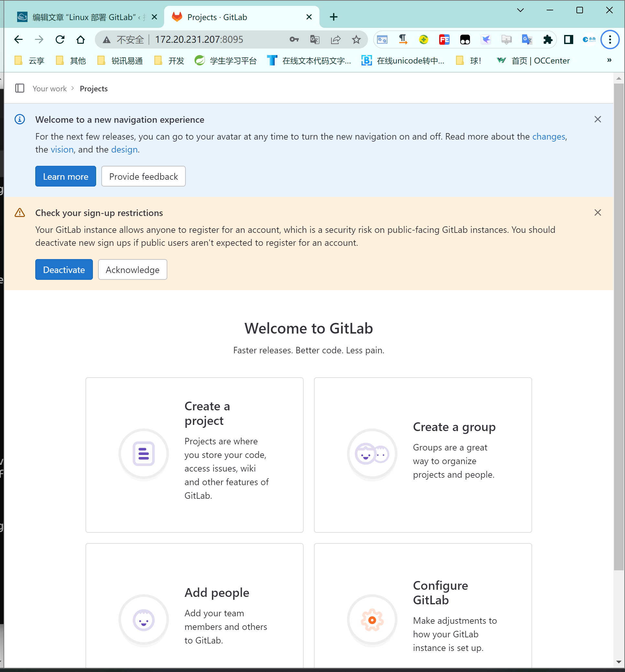Open the extensions puzzle piece menu

pos(548,40)
